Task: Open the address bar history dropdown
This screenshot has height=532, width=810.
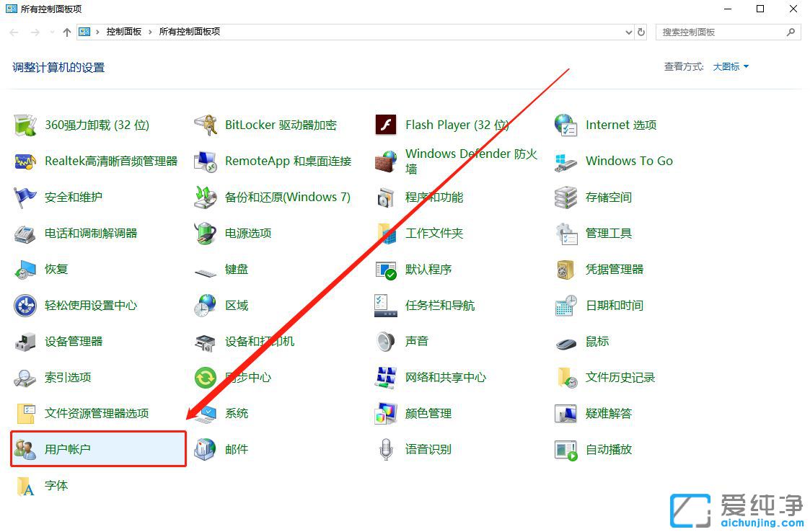Action: coord(627,32)
